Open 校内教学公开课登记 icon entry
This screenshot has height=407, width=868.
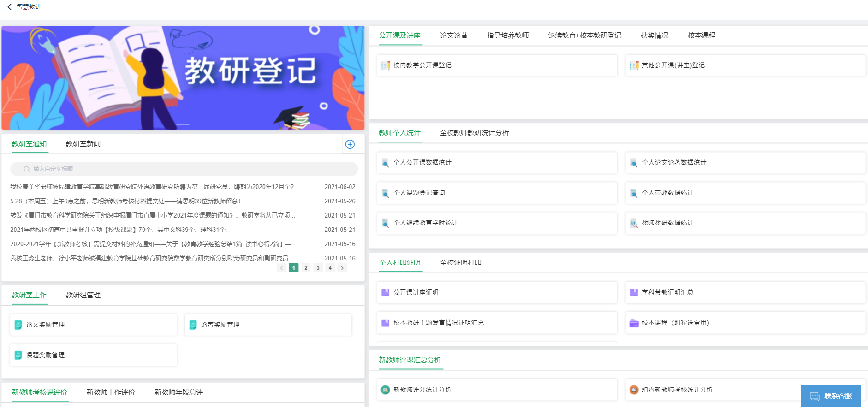386,65
